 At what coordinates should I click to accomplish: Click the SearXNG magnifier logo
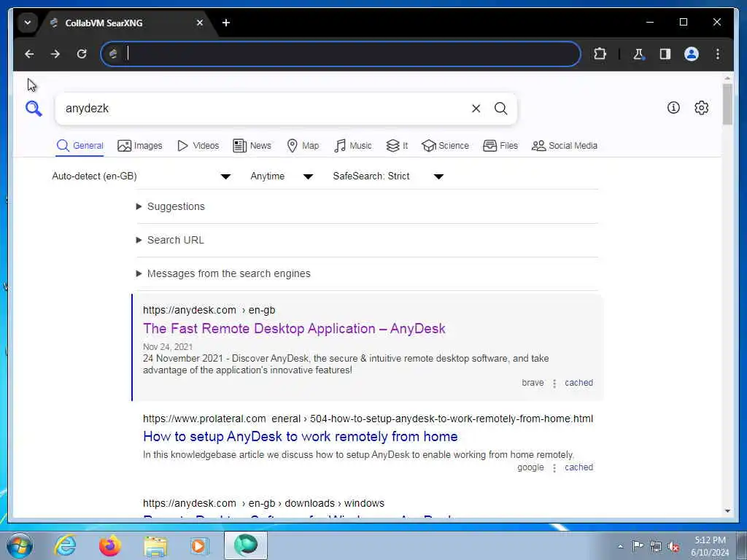pos(34,109)
